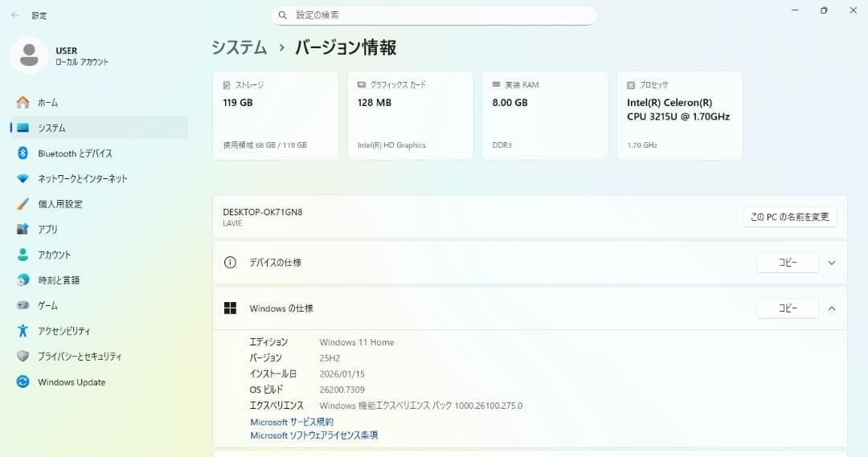Screen dimensions: 868x457
Task: Click the info icon beside デバイスの仕様
Action: (x=231, y=263)
